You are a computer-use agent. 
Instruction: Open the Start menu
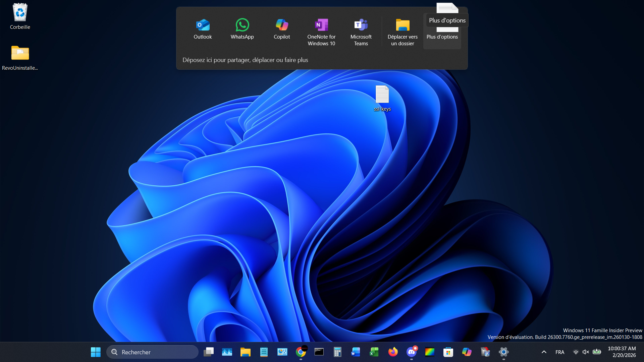[x=96, y=352]
